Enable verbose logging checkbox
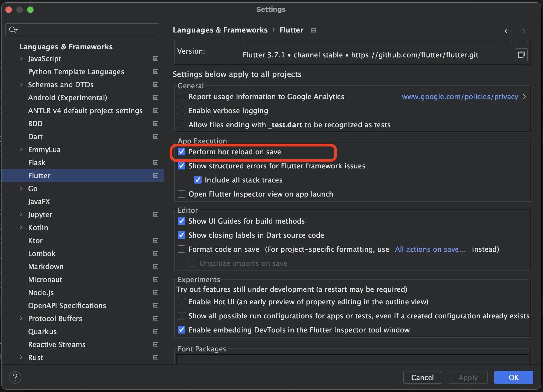The width and height of the screenshot is (543, 392). coord(182,111)
